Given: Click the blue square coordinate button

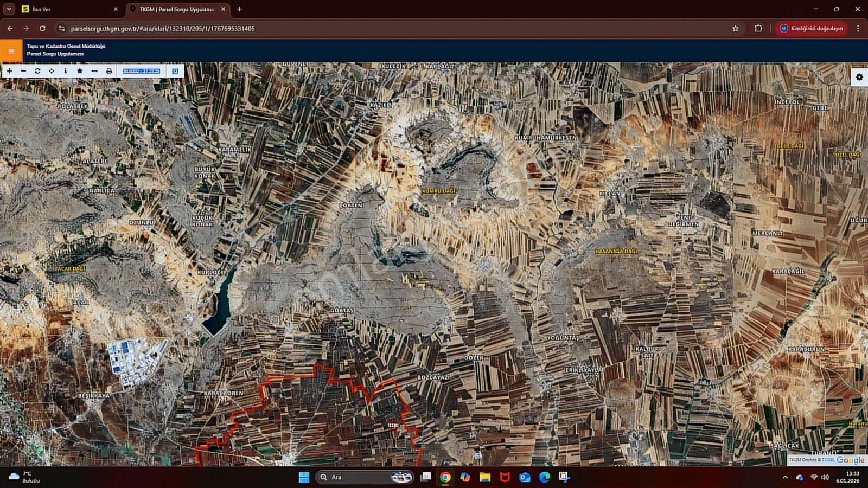Looking at the screenshot, I should [175, 71].
